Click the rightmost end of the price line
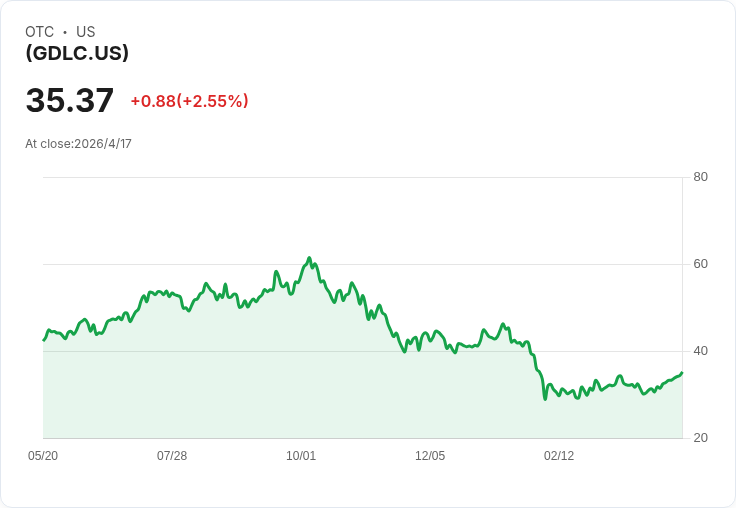This screenshot has width=736, height=508. 682,373
